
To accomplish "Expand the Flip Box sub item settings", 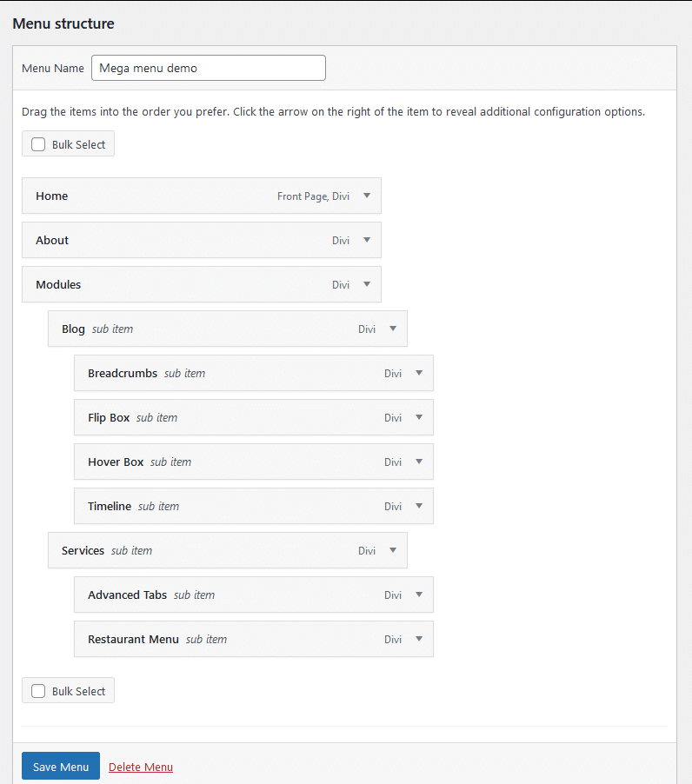I will [420, 417].
